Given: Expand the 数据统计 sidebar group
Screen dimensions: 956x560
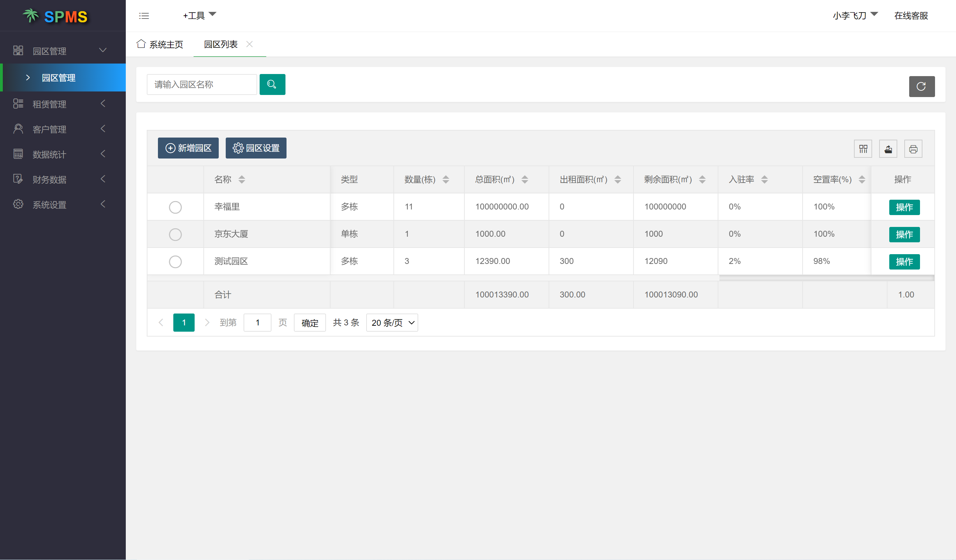Looking at the screenshot, I should point(103,154).
